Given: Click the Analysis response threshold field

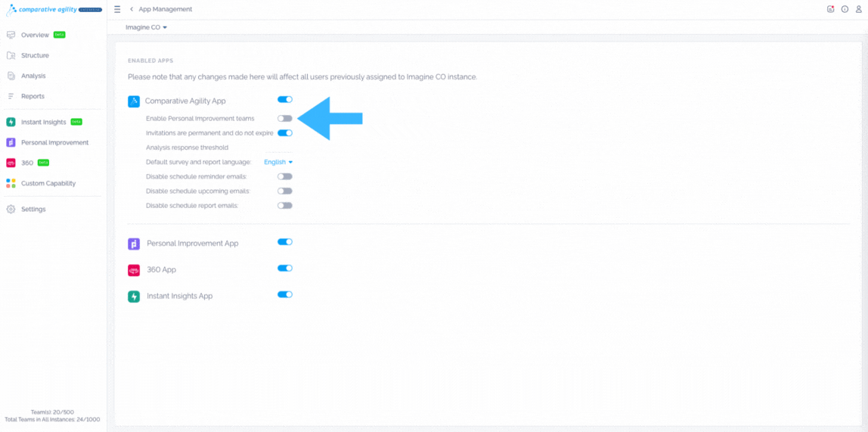Looking at the screenshot, I should [x=277, y=148].
